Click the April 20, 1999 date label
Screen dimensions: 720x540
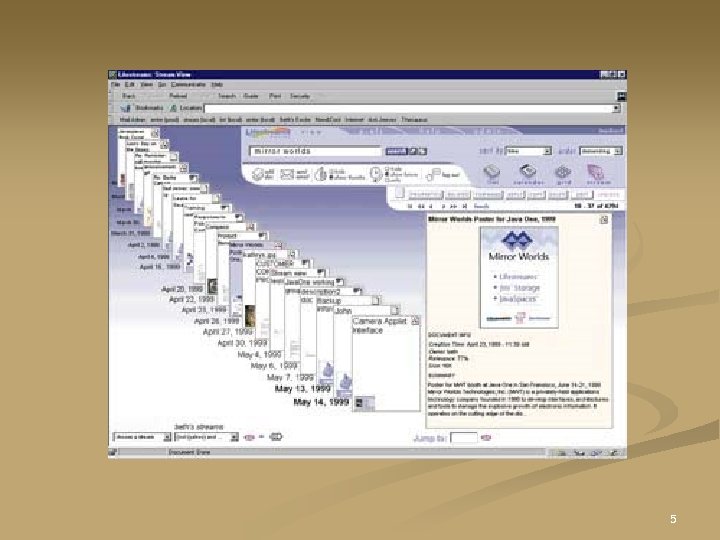(182, 289)
